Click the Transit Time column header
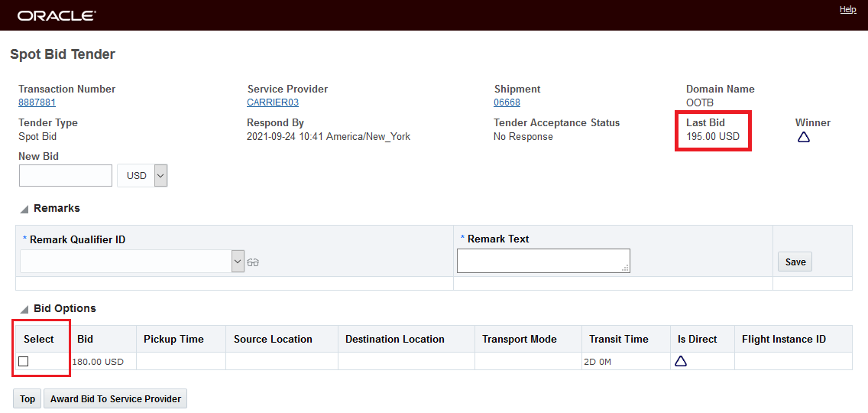The image size is (868, 413). tap(618, 340)
